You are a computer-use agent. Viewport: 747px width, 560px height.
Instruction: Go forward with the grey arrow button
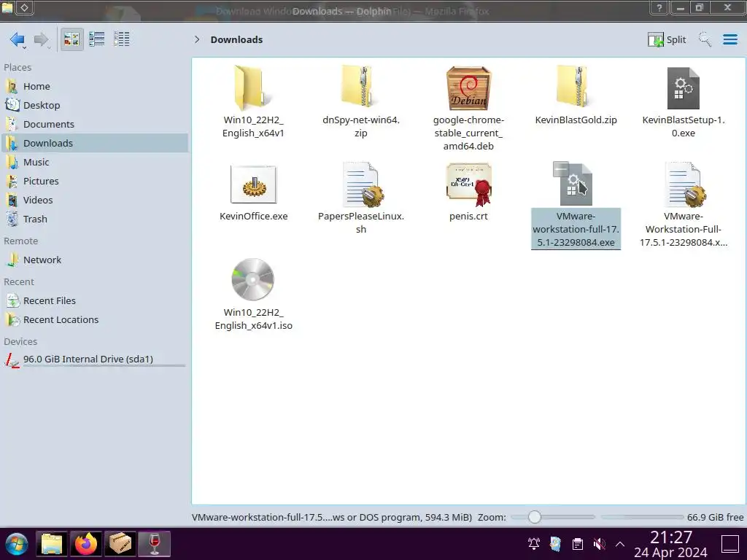point(42,39)
